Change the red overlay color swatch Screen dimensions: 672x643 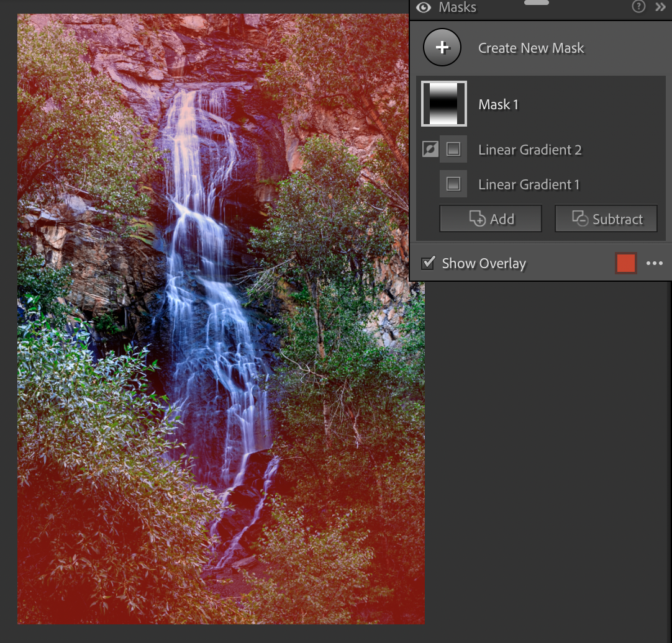[x=625, y=263]
